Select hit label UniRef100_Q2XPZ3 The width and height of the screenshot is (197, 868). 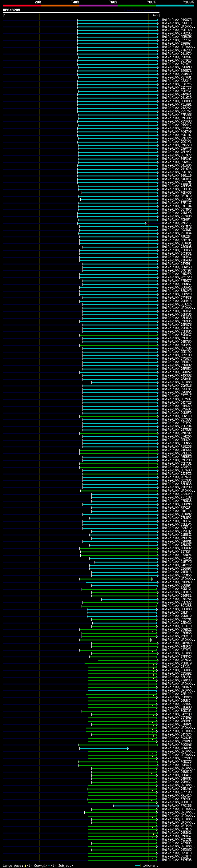pos(177,474)
